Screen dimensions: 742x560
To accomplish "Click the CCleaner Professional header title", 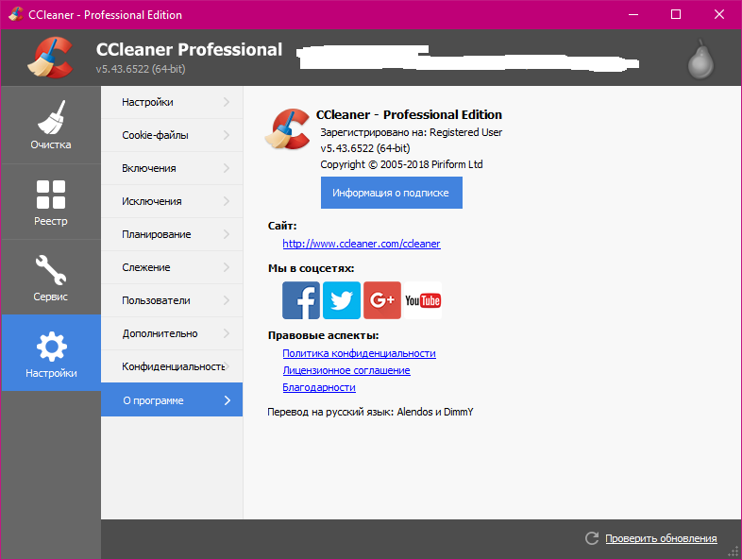I will pos(189,50).
